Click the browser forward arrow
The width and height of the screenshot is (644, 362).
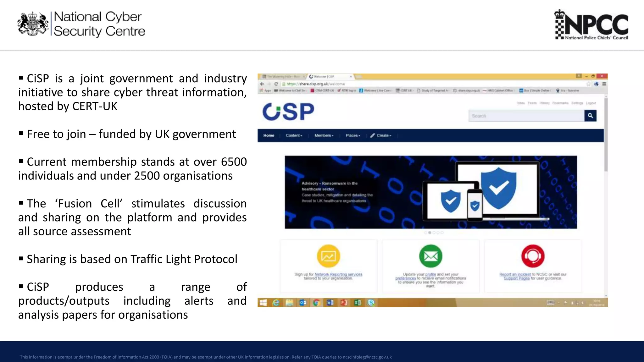[269, 84]
